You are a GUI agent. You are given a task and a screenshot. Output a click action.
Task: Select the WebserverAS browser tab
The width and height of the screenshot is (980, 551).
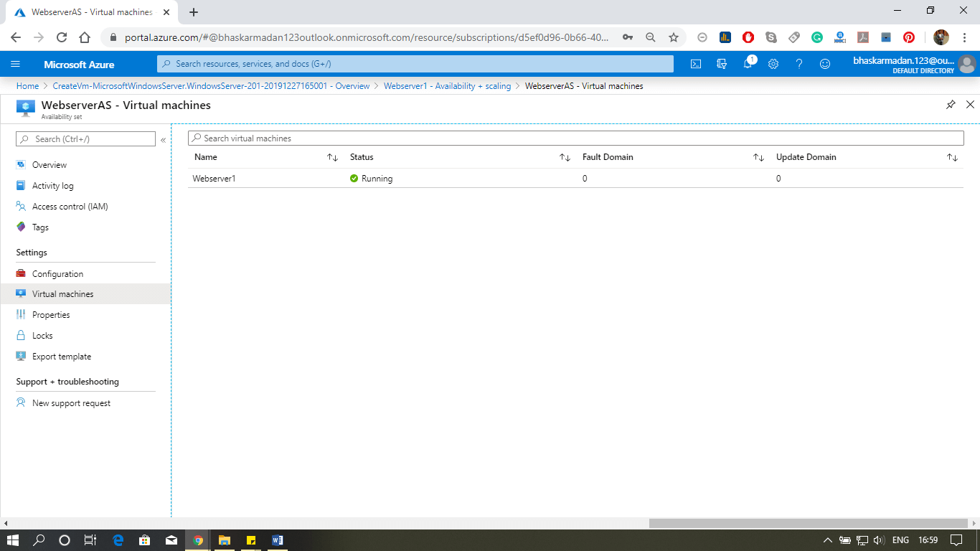(91, 12)
